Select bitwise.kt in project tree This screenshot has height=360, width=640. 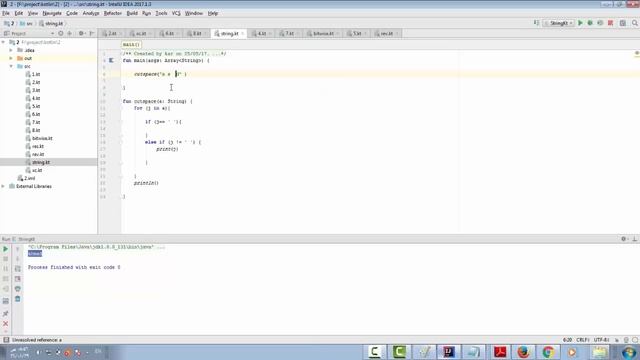[x=42, y=138]
